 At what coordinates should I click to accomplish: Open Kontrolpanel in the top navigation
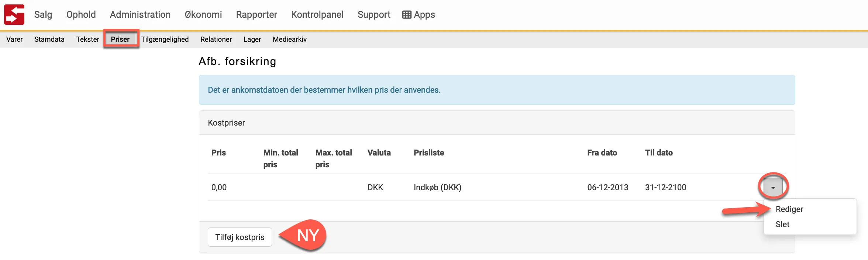coord(317,15)
